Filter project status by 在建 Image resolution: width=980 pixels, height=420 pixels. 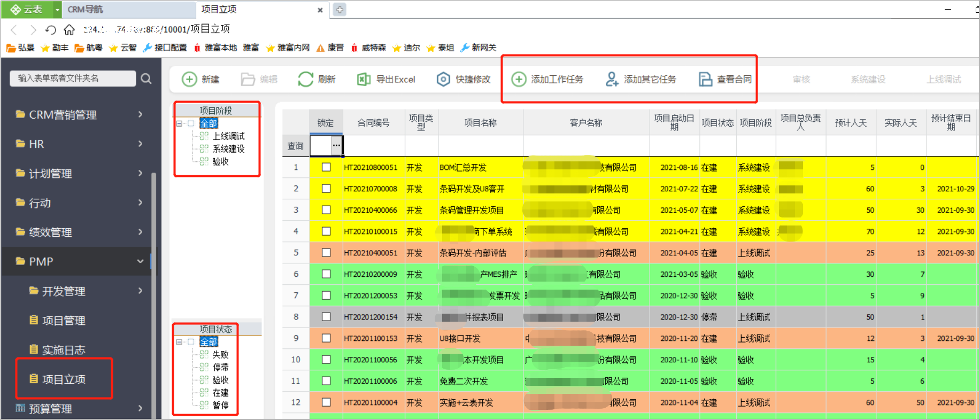click(x=220, y=393)
